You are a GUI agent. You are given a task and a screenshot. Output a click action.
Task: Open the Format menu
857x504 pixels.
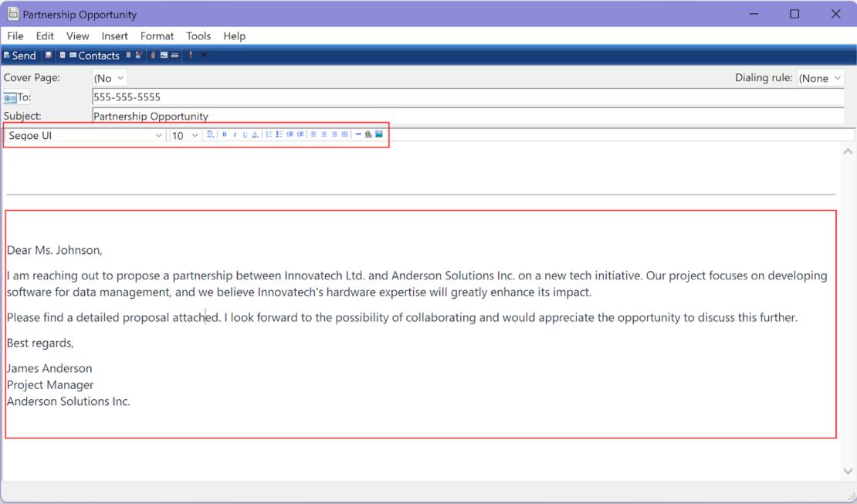[157, 36]
